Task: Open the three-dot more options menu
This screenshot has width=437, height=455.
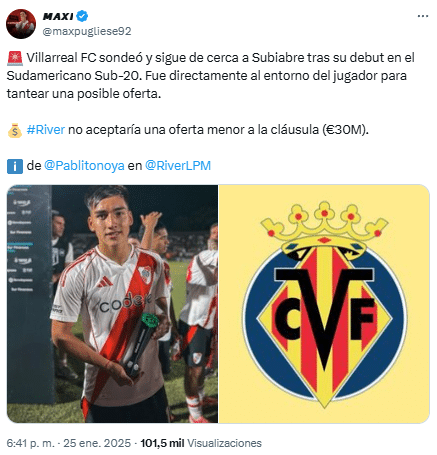Action: (x=423, y=16)
